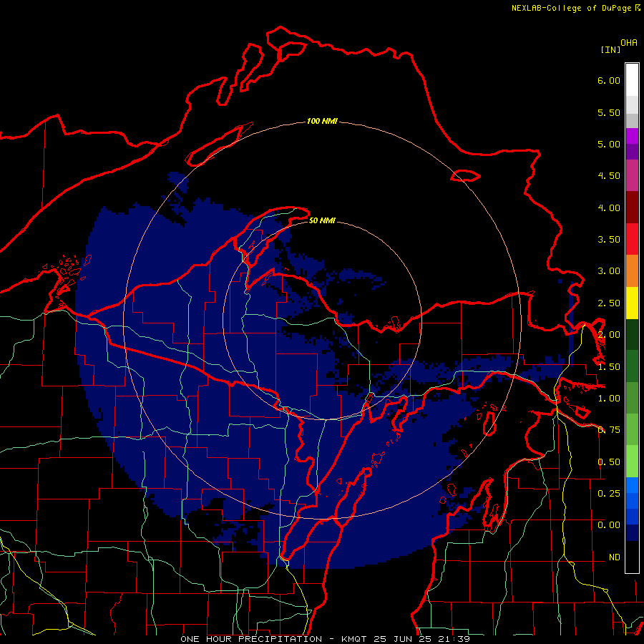The width and height of the screenshot is (644, 644).
Task: Click the 0.00 legend value
Action: click(x=609, y=525)
